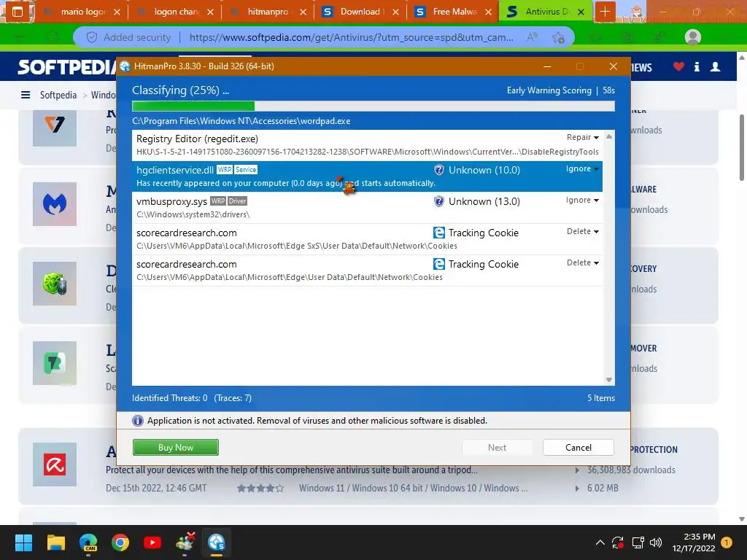Click the Softpedia breadcrumb link
The width and height of the screenshot is (747, 560).
(58, 95)
